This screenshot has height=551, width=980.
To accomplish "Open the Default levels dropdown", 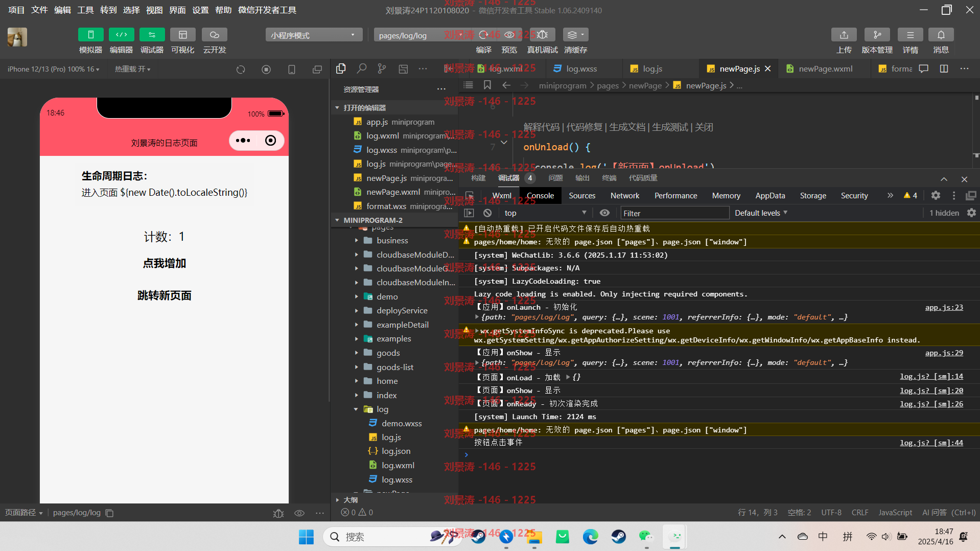I will tap(761, 213).
